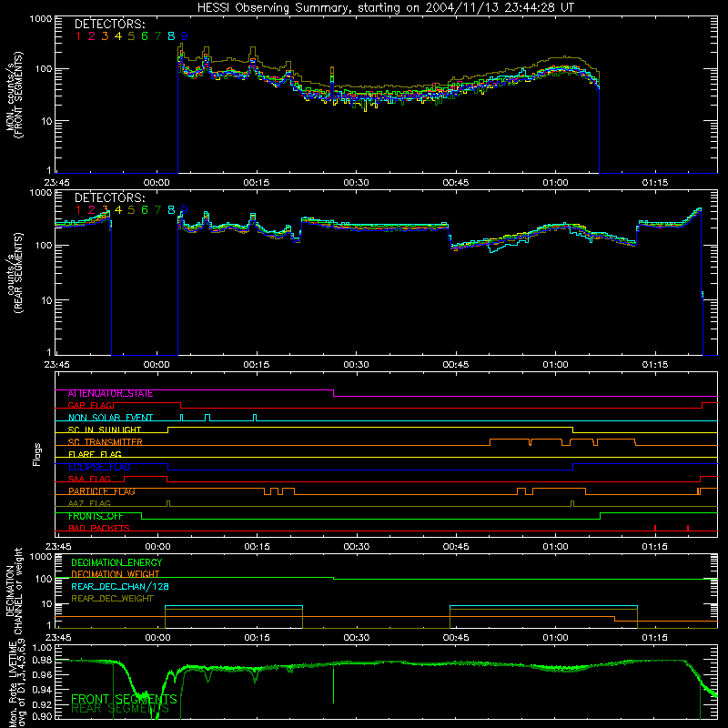The image size is (728, 728).
Task: Click the 00:45 time label under decimation panel
Action: (456, 638)
